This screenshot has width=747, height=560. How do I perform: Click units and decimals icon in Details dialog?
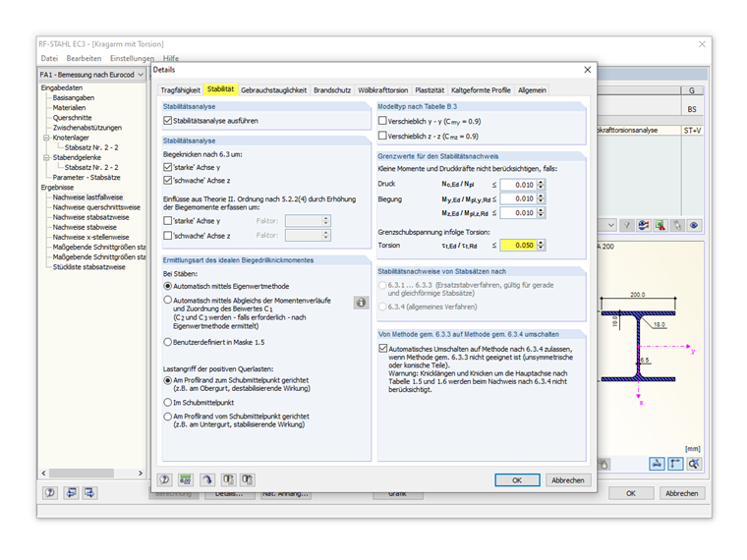(x=186, y=479)
